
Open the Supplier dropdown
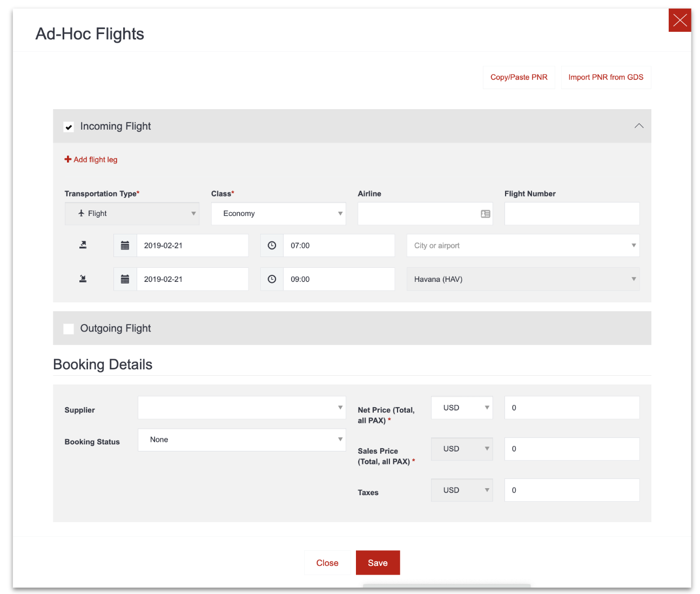coord(241,408)
